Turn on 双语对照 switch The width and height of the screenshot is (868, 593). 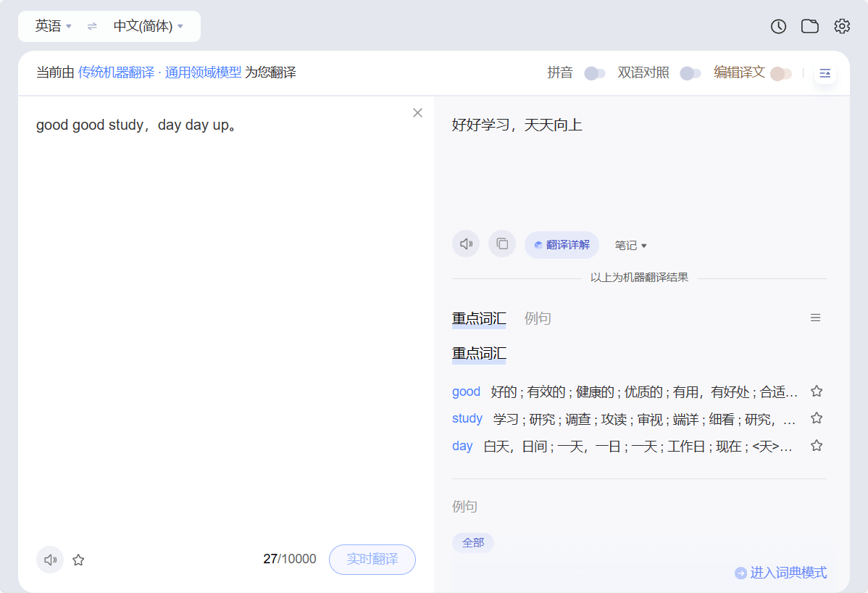tap(690, 73)
